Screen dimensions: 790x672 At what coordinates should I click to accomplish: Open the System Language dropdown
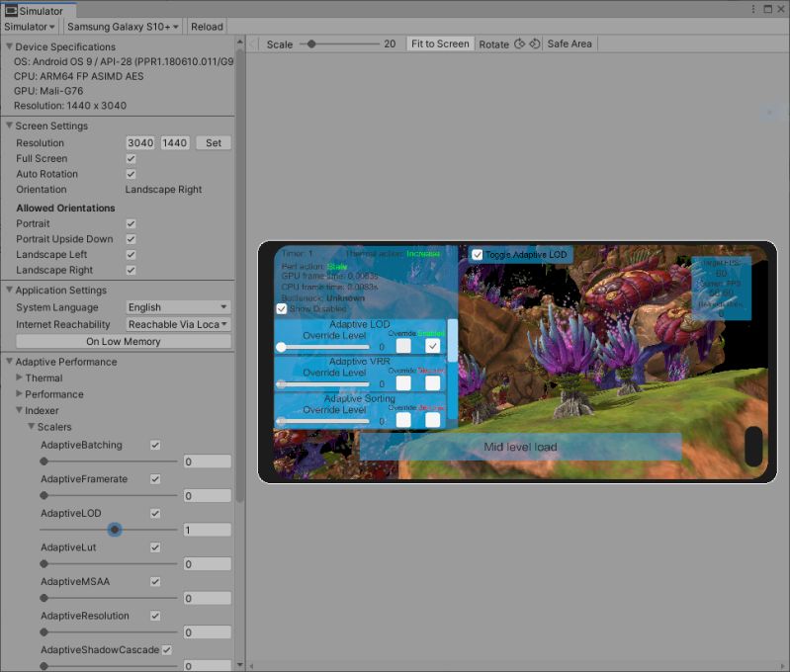(x=178, y=307)
